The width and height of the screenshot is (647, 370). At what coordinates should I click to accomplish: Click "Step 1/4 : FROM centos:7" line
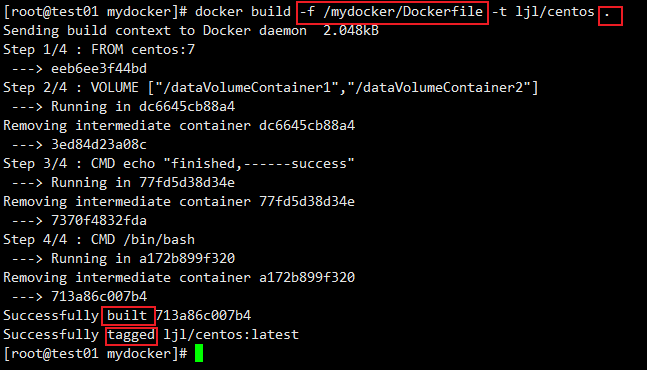tap(99, 50)
